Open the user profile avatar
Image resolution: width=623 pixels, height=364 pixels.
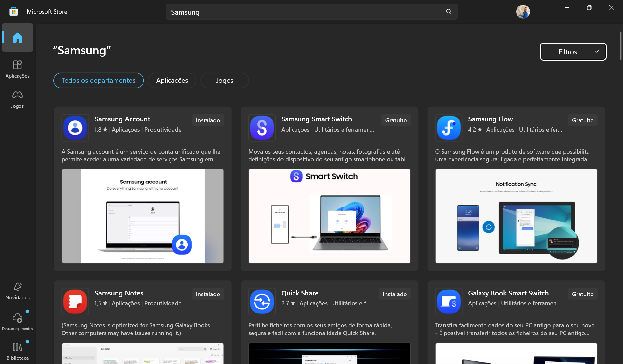523,12
